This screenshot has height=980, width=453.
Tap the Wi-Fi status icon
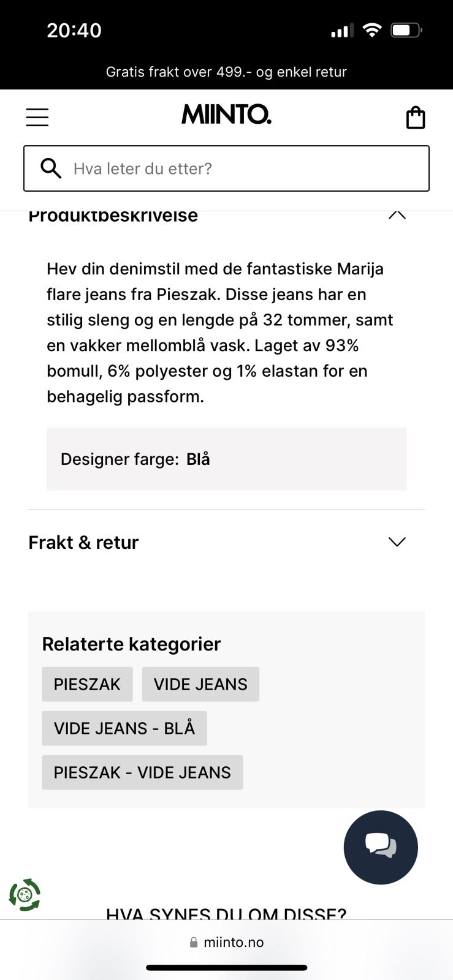(x=371, y=30)
